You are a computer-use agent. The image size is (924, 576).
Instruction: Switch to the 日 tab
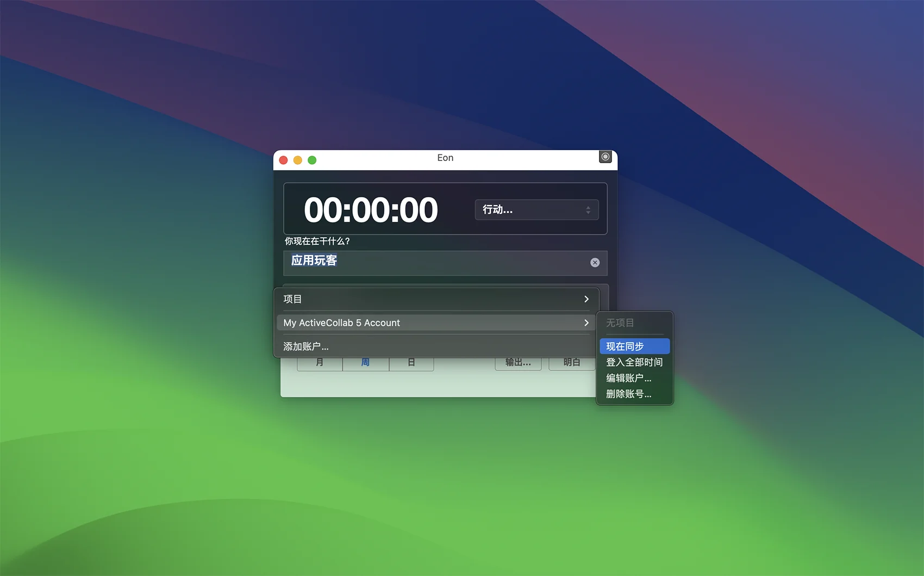point(411,364)
